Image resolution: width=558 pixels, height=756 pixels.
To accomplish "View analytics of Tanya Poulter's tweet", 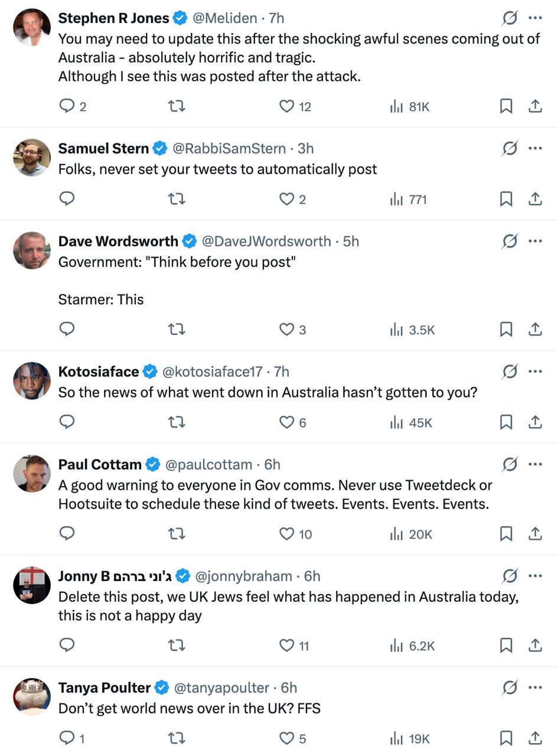I will (410, 738).
